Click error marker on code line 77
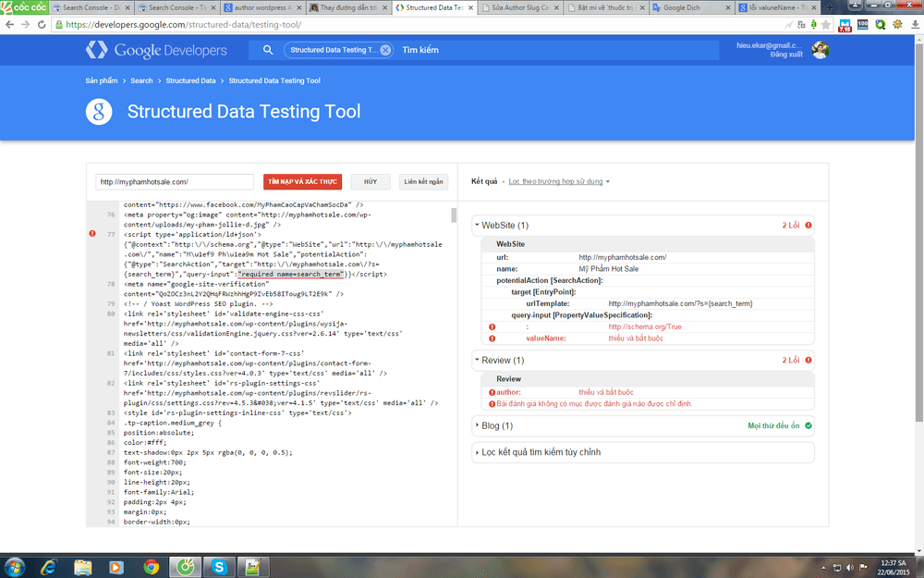This screenshot has height=578, width=924. 92,234
